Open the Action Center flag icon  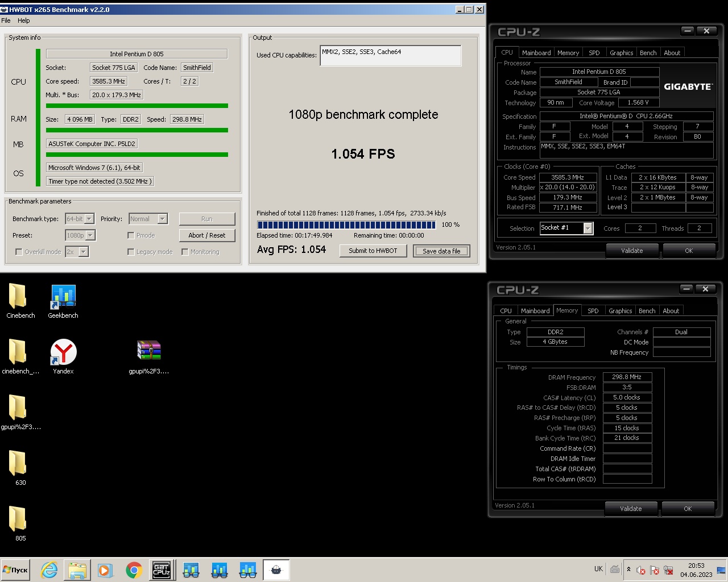coord(655,570)
